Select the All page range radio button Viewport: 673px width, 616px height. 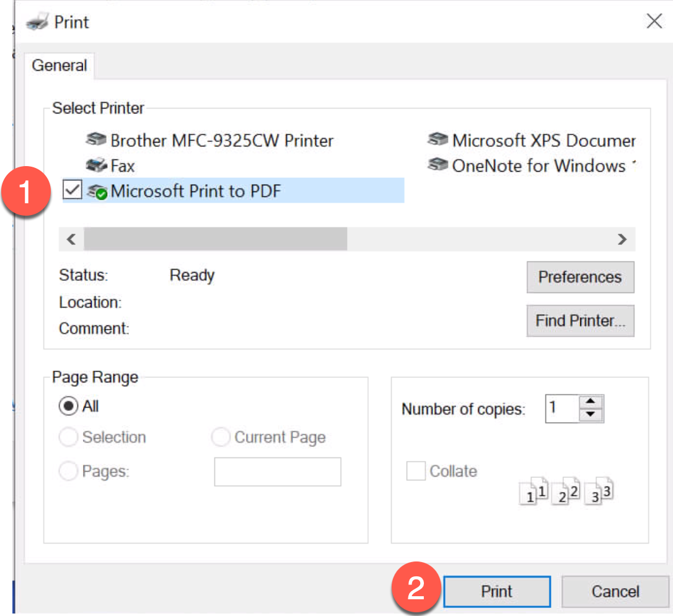[x=68, y=406]
